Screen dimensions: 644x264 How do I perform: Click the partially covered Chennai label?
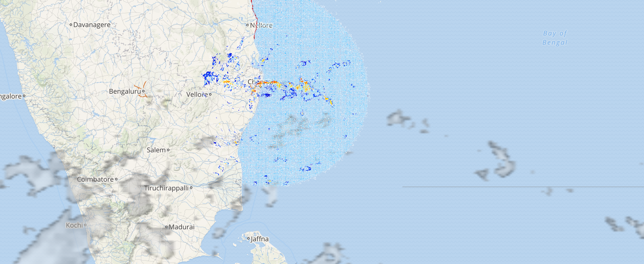[260, 82]
